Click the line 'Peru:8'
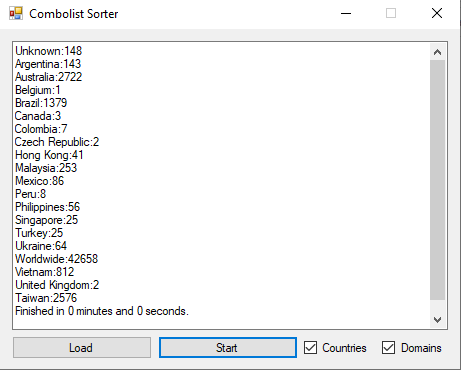Viewport: 461px width, 370px height. (x=31, y=194)
